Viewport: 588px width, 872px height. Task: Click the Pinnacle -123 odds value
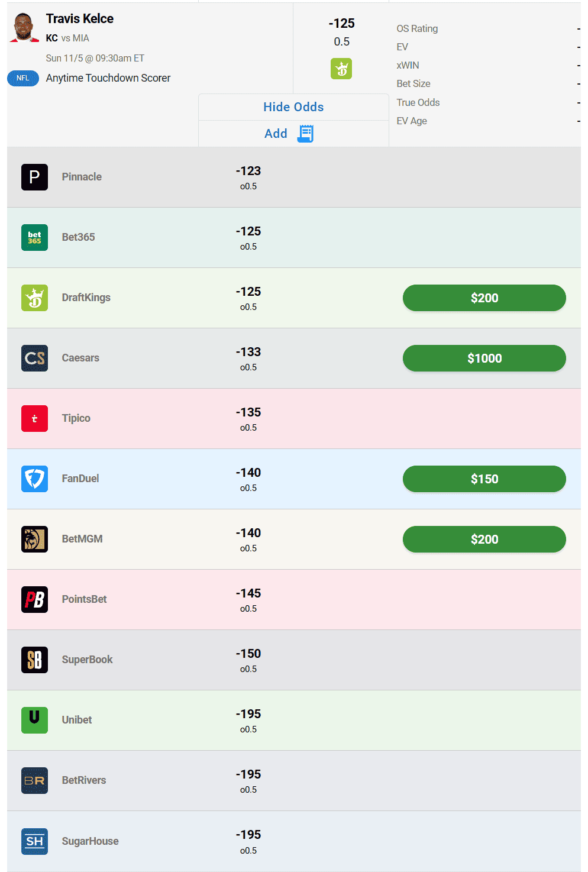(248, 171)
